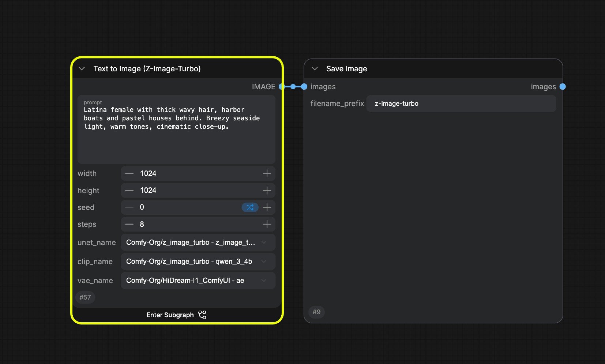The width and height of the screenshot is (605, 364).
Task: Edit the prompt text area
Action: point(176,130)
